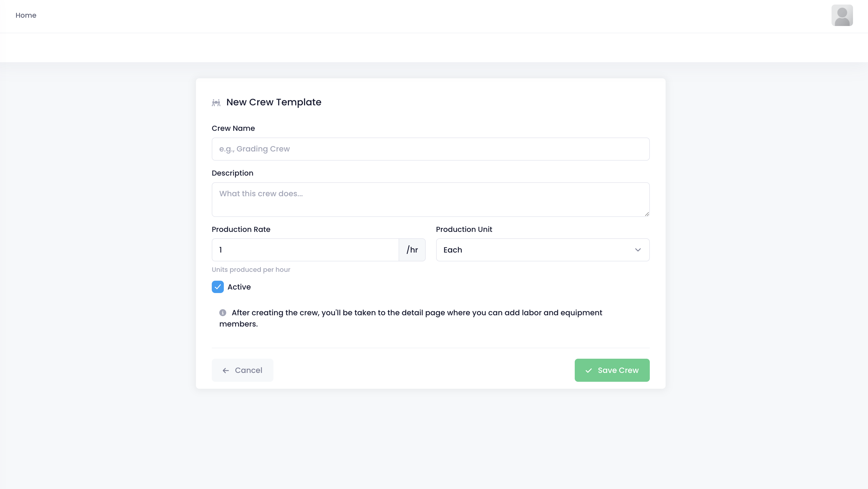The width and height of the screenshot is (868, 489).
Task: Click the checkmark icon in Save Crew
Action: pyautogui.click(x=589, y=371)
